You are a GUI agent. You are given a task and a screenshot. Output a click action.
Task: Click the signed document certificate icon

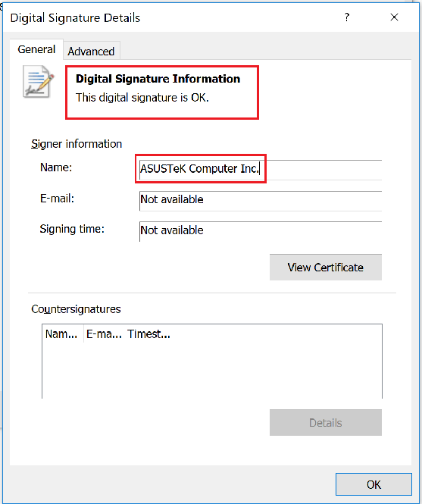(x=38, y=82)
